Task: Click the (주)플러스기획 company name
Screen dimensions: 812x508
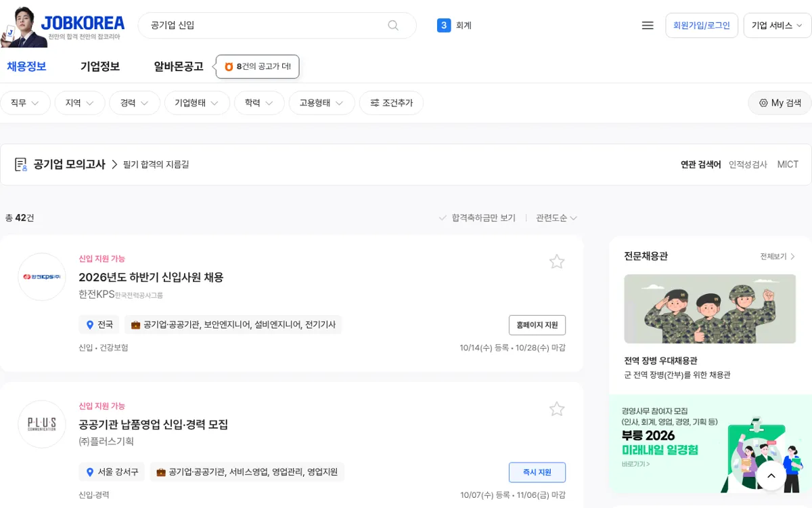Action: [x=106, y=442]
